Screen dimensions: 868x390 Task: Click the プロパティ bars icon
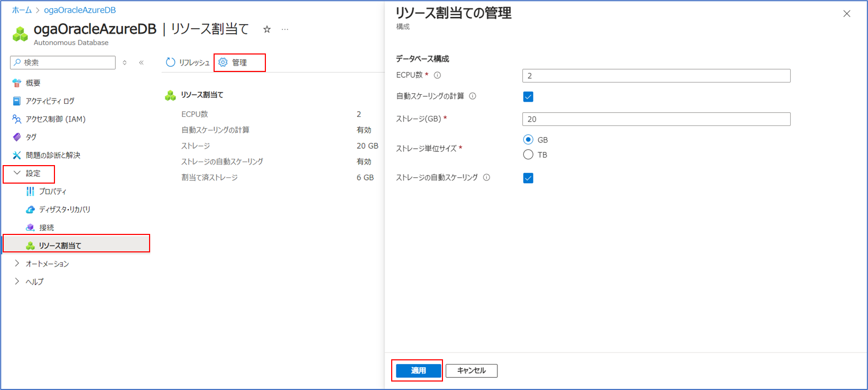coord(30,192)
